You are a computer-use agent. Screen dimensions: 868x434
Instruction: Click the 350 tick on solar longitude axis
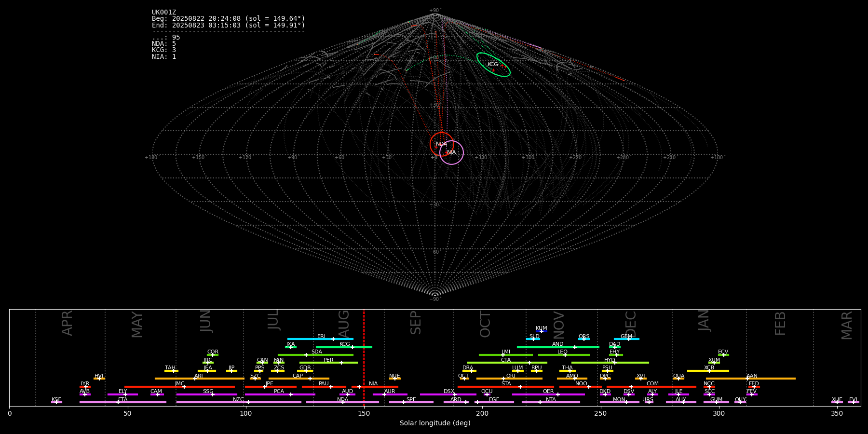point(837,413)
